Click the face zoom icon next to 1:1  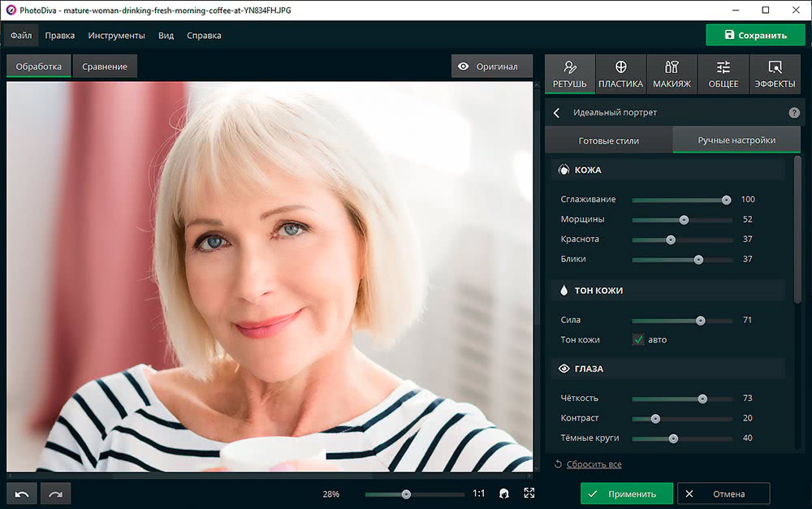(504, 494)
